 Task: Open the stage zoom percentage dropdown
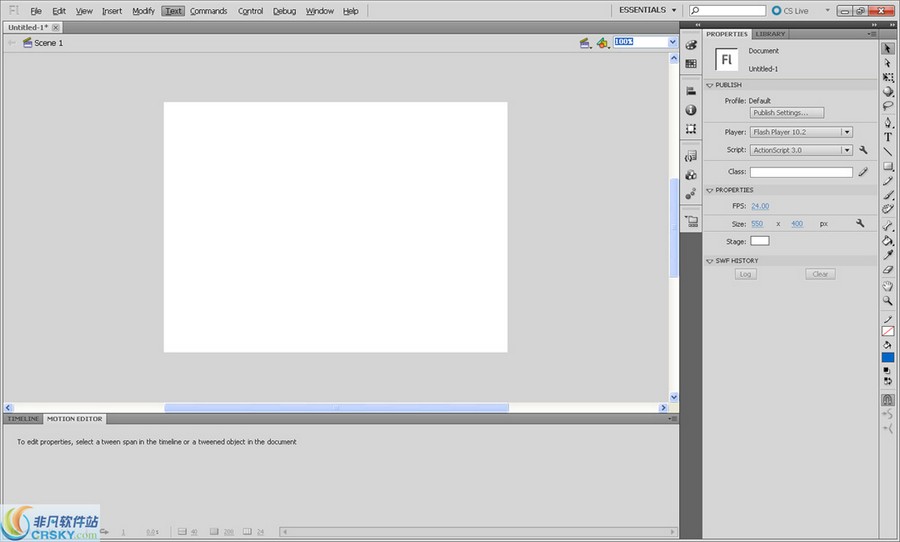point(672,42)
